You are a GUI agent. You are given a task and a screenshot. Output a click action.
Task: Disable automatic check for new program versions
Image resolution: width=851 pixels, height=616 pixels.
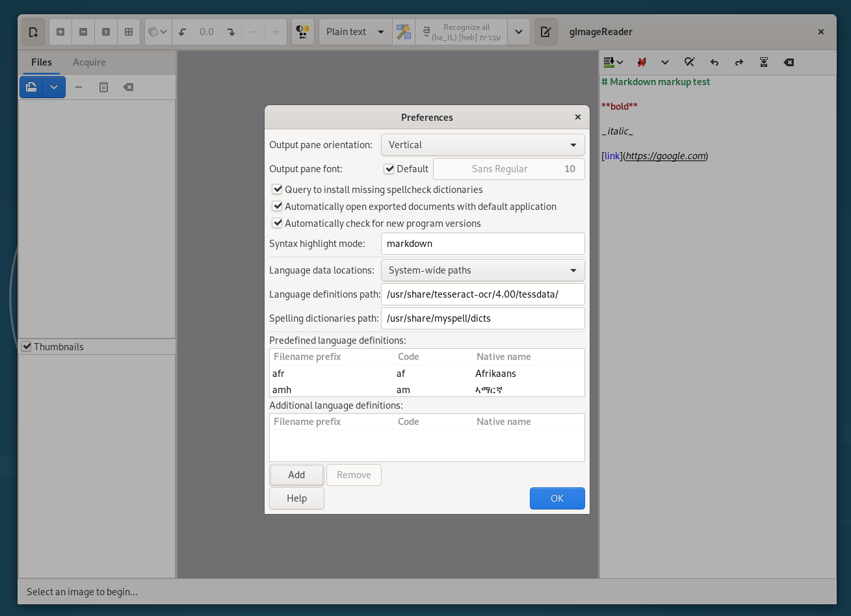(x=278, y=223)
